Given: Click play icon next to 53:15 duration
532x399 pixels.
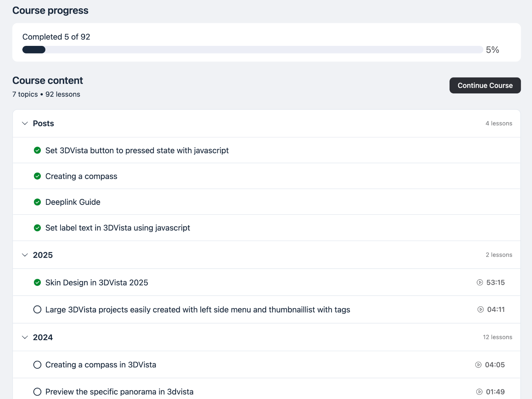Looking at the screenshot, I should (480, 282).
